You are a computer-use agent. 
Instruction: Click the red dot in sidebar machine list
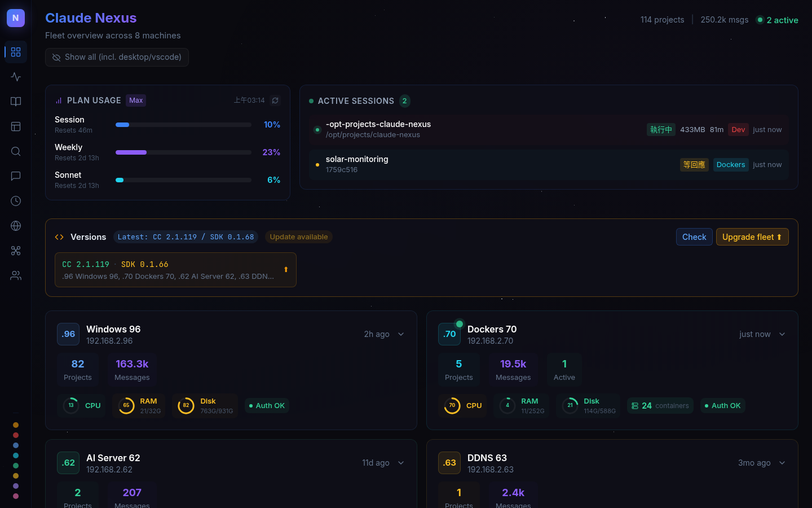click(16, 435)
